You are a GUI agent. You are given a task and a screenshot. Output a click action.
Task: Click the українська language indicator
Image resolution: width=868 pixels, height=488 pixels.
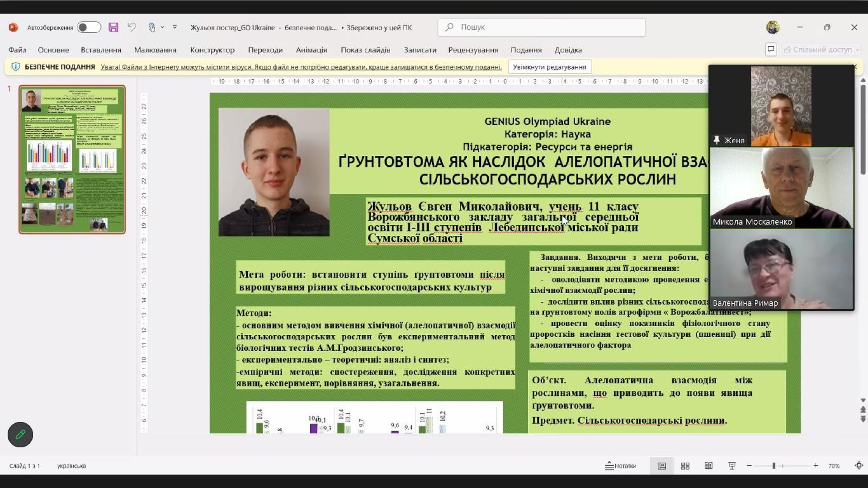[x=71, y=465]
